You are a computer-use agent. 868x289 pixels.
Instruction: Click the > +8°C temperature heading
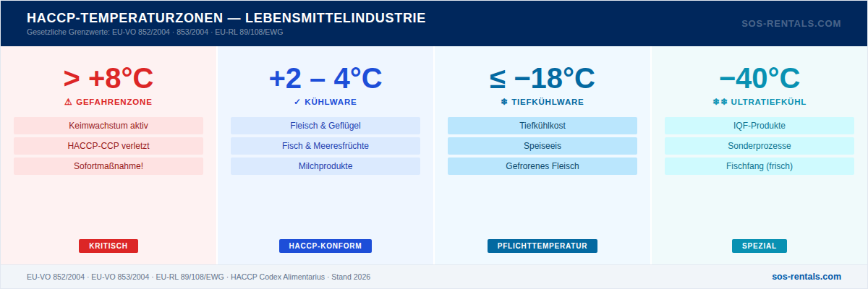[x=109, y=78]
